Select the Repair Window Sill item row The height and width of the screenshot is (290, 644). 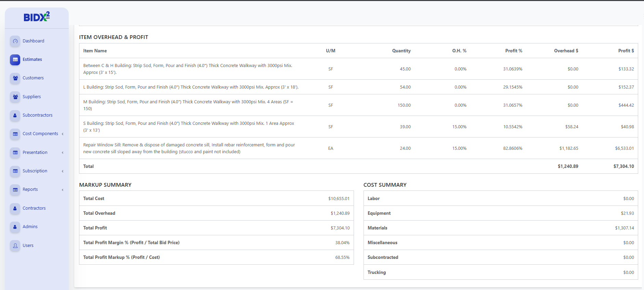pyautogui.click(x=189, y=148)
